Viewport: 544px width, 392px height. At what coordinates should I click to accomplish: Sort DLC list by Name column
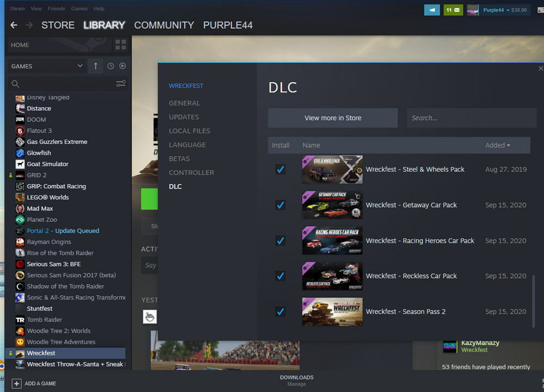click(311, 145)
